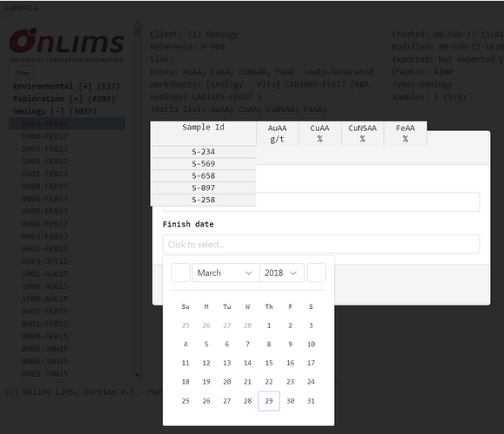
Task: Open the 2018 year dropdown
Action: pyautogui.click(x=282, y=273)
